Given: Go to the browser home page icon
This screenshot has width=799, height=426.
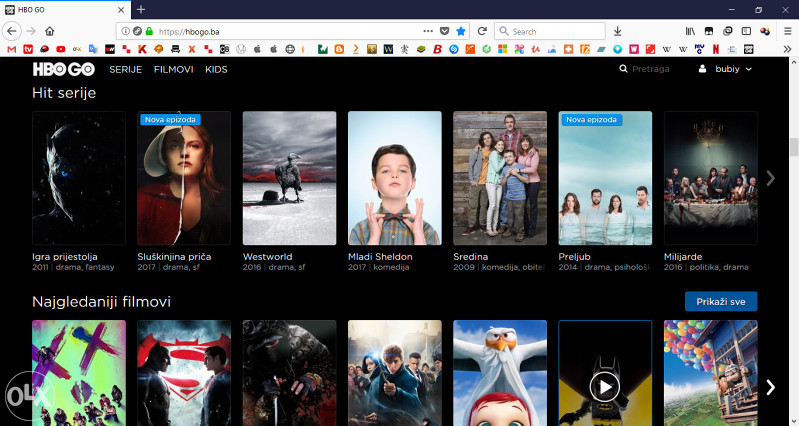Looking at the screenshot, I should click(x=49, y=31).
